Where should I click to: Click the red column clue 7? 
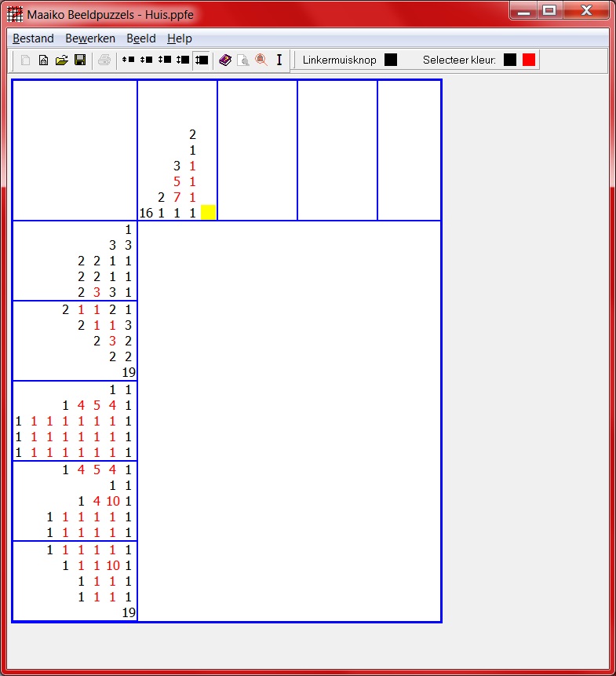click(177, 197)
